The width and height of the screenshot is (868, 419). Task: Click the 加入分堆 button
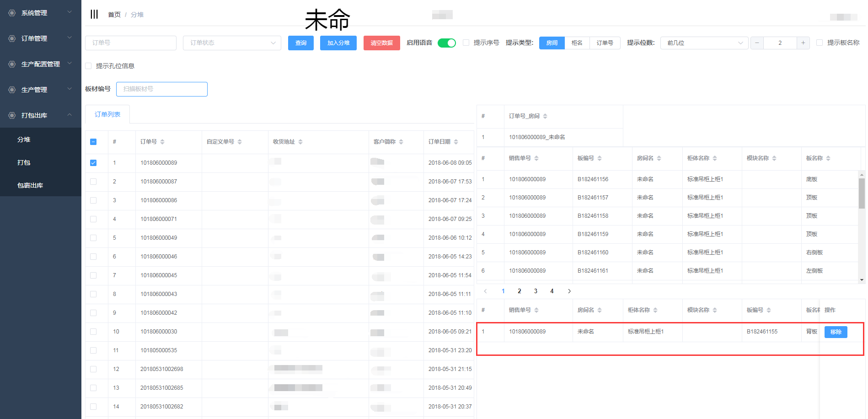click(338, 43)
